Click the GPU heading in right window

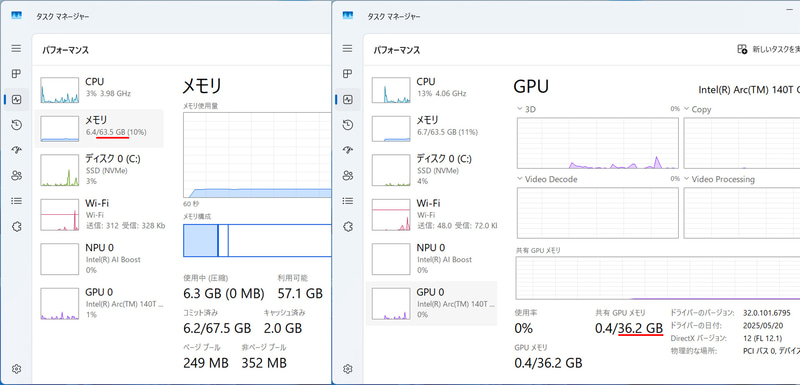(531, 86)
